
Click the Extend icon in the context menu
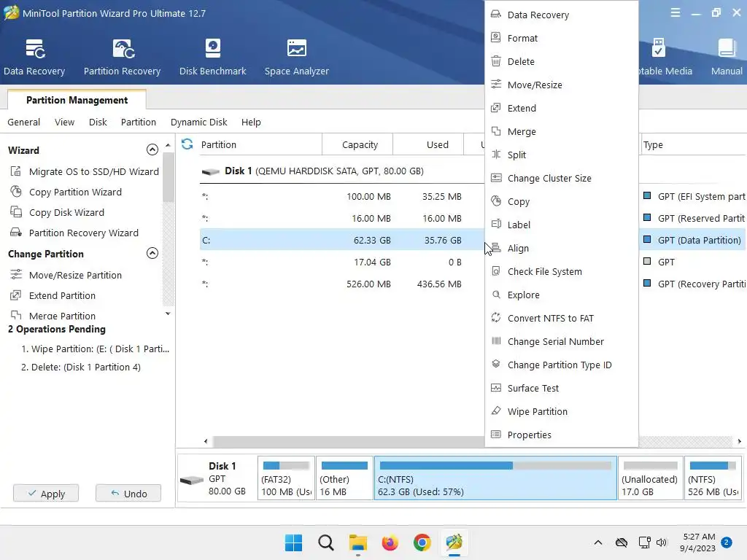tap(496, 108)
